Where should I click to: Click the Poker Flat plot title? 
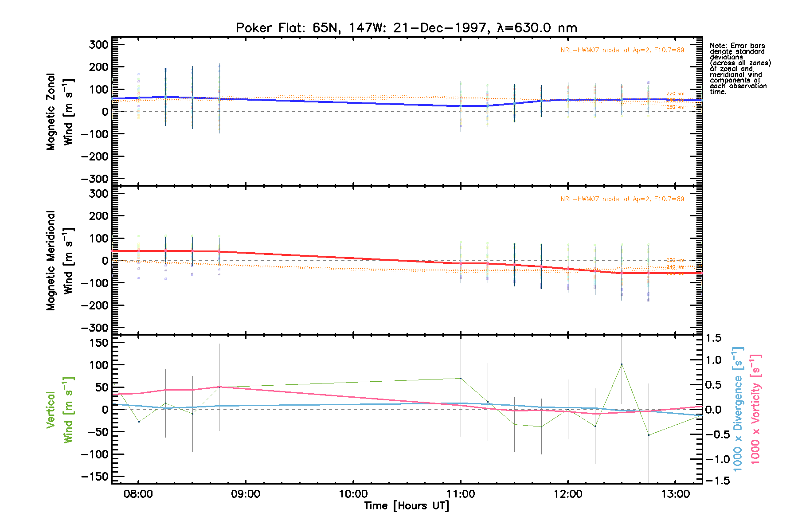pyautogui.click(x=406, y=28)
